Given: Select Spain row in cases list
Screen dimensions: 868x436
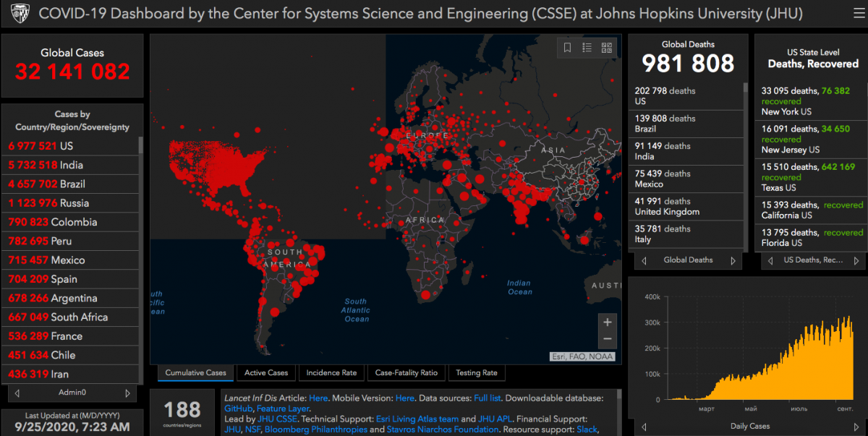Looking at the screenshot, I should pyautogui.click(x=71, y=279).
